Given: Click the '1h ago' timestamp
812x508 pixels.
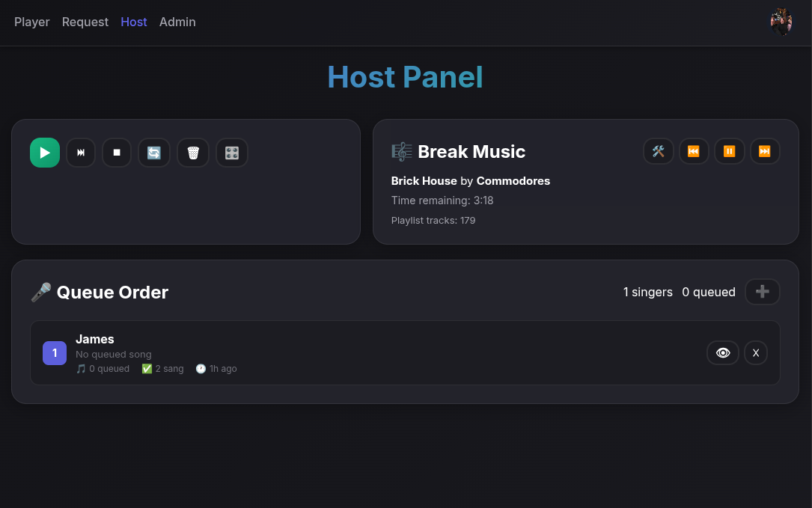Looking at the screenshot, I should [x=216, y=369].
